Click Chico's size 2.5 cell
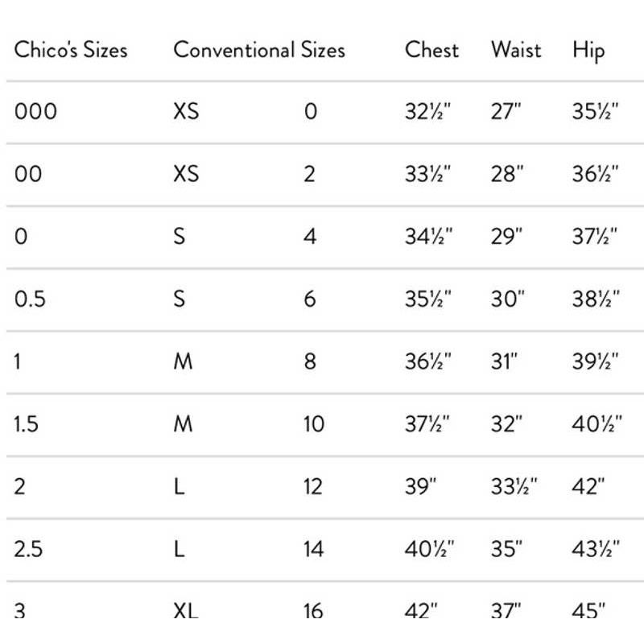 click(28, 549)
